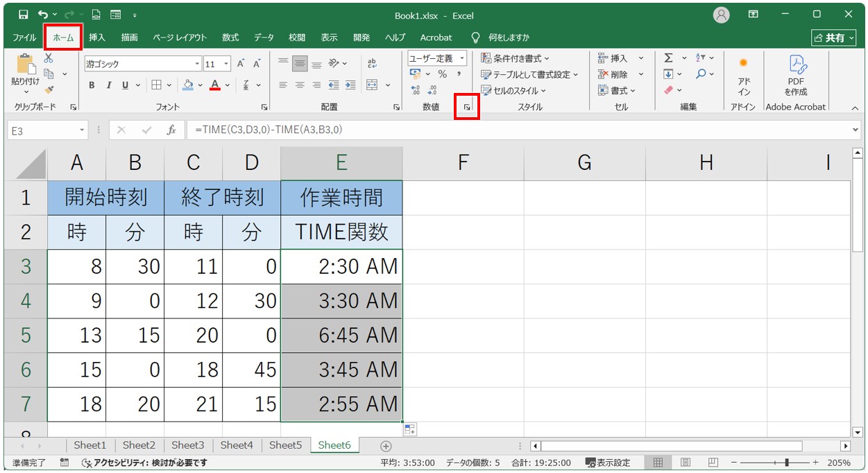Click the Copy icon in clipboard group

point(49,74)
